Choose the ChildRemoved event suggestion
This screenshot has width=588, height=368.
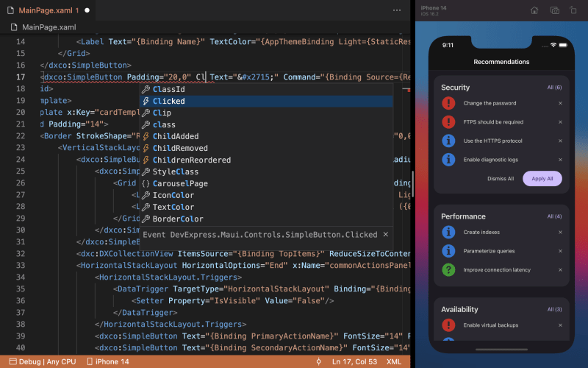coord(266,148)
